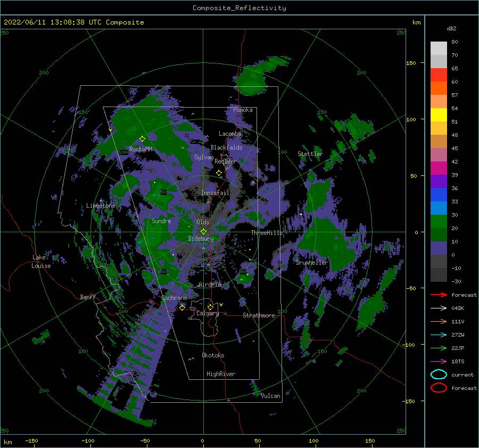Click the 150 km tick on right axis

411,63
